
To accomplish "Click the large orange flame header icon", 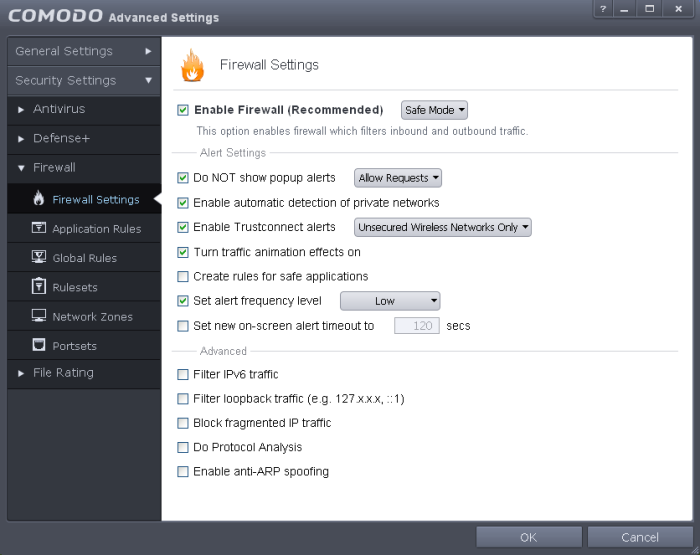I will click(x=192, y=66).
